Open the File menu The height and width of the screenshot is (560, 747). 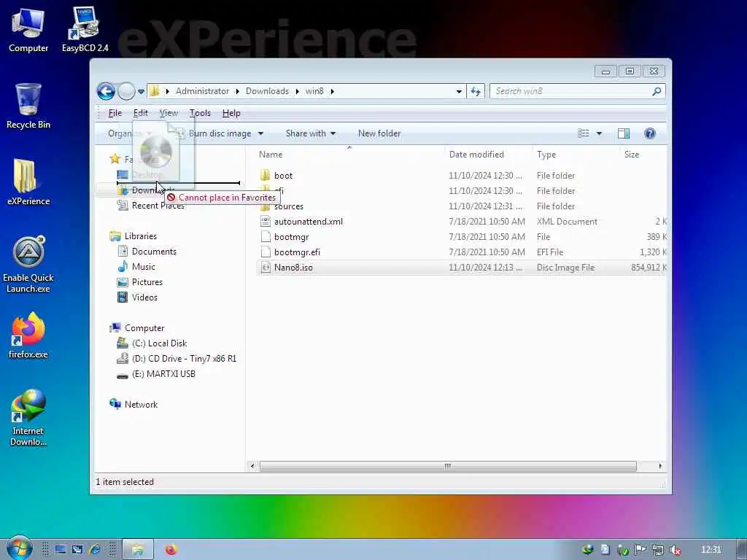click(x=115, y=113)
